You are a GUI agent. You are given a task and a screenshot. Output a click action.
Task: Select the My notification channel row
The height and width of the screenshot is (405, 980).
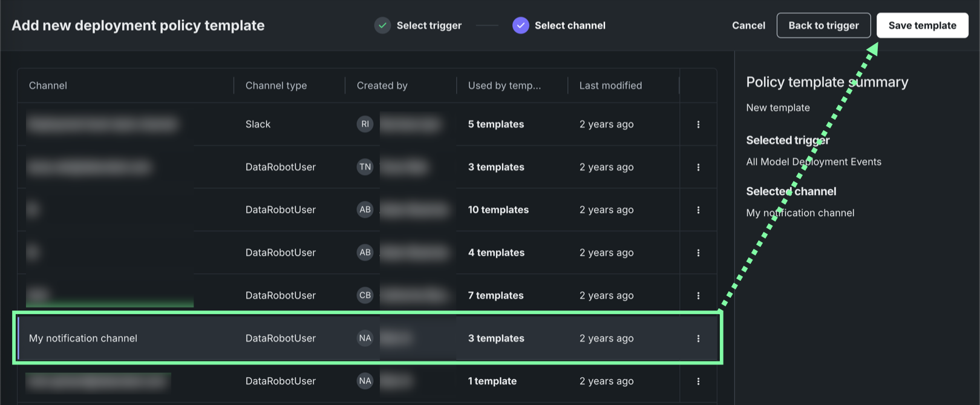point(83,338)
